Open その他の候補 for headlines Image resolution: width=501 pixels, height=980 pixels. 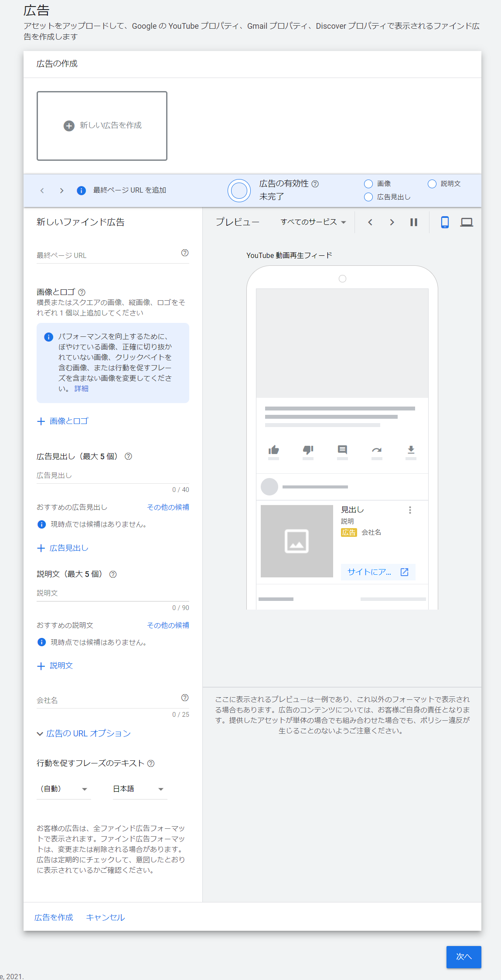pyautogui.click(x=168, y=507)
